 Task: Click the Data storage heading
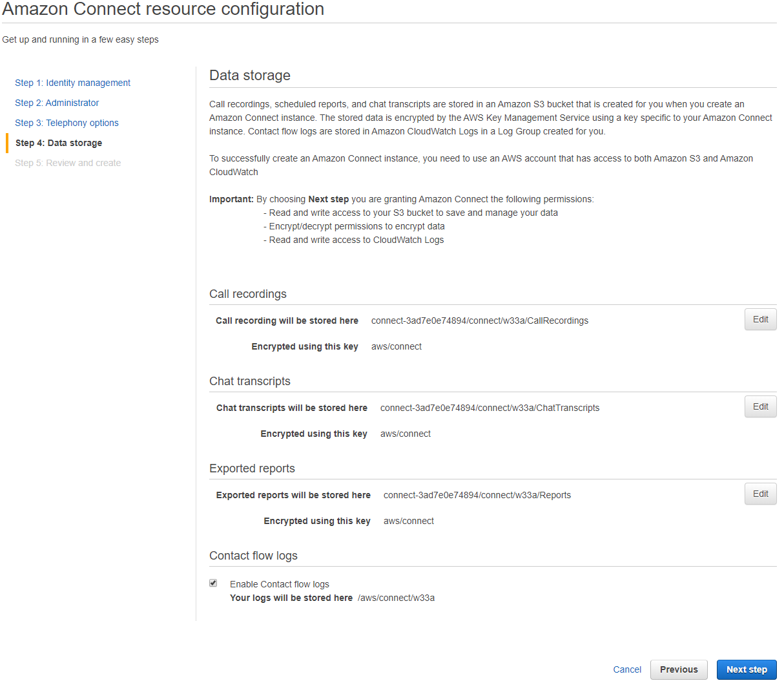click(250, 76)
